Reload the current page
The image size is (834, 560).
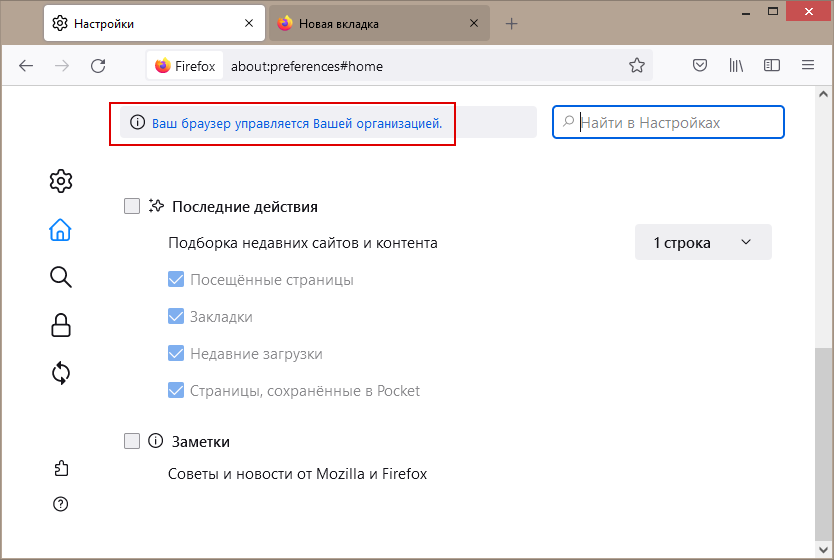tap(98, 66)
